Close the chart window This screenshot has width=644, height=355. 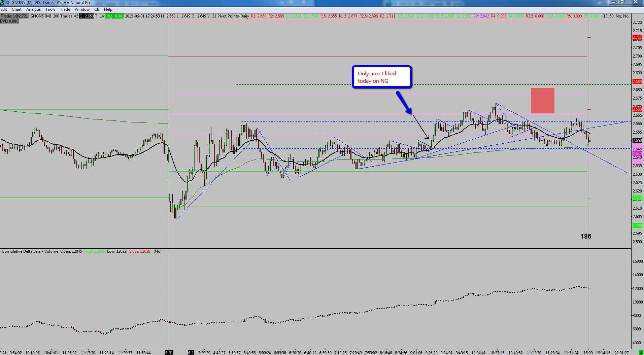point(635,2)
